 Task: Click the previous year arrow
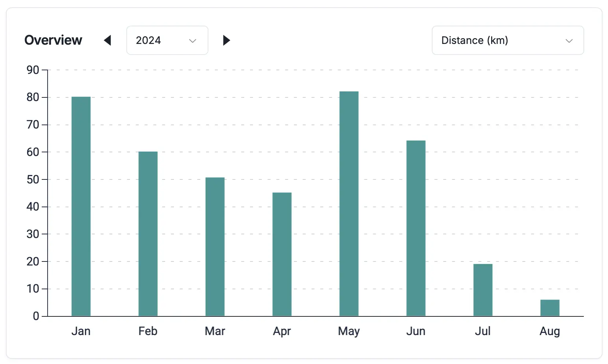pos(108,40)
